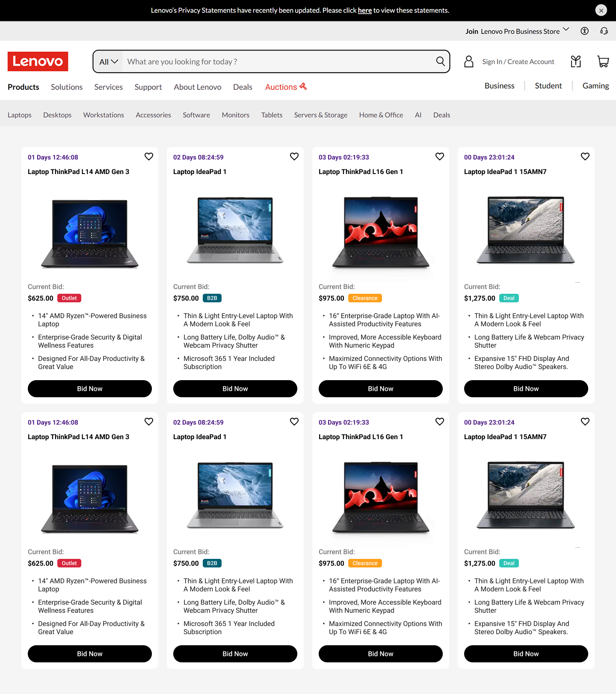Expand Join Lenovo Pro Business Store chevron

click(x=566, y=30)
